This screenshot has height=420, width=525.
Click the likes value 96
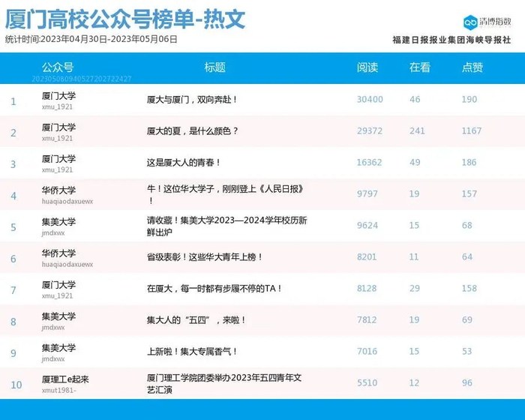pos(467,382)
